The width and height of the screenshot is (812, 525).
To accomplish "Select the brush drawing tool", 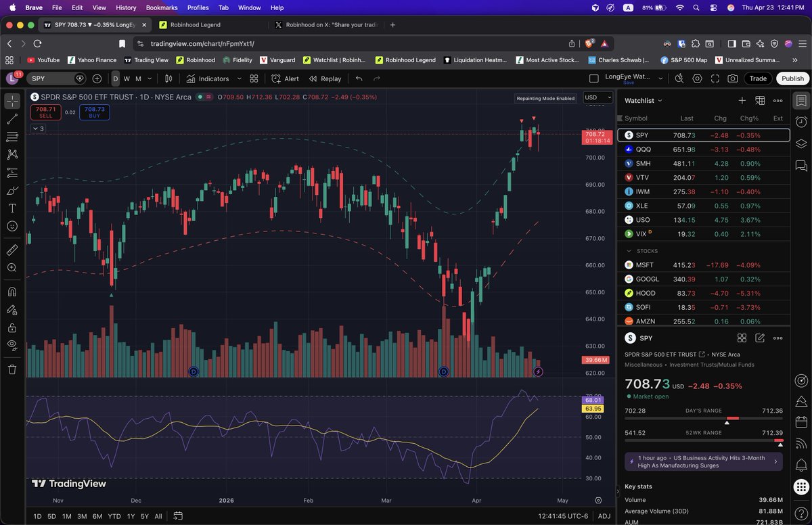I will 12,191.
